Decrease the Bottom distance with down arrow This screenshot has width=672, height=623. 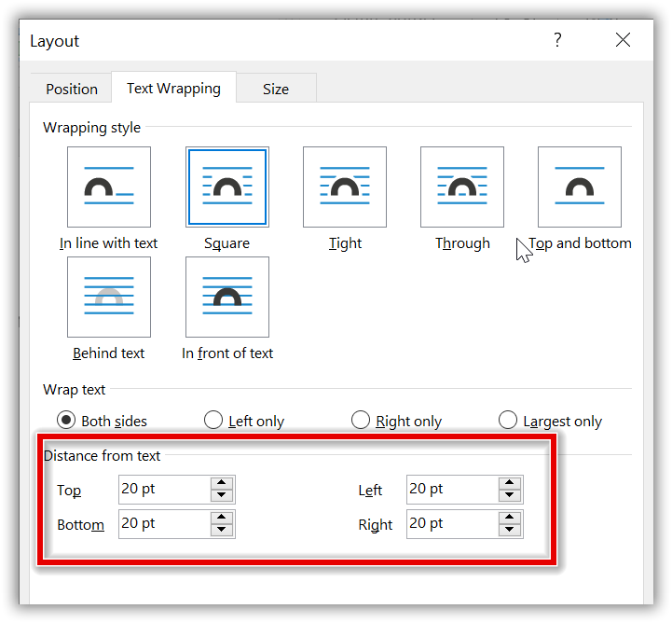(221, 530)
